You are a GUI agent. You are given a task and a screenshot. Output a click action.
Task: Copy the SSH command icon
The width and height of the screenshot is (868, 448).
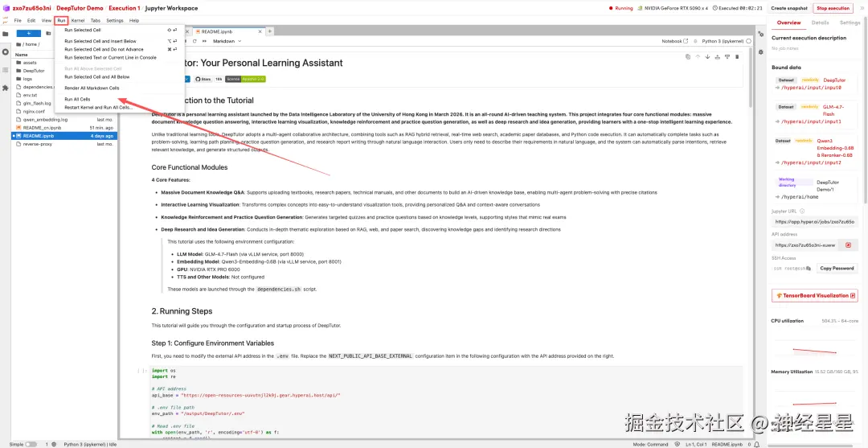(x=809, y=268)
